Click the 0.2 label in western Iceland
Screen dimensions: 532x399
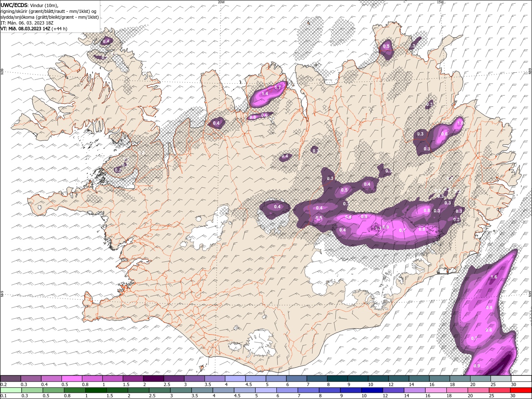(118, 170)
